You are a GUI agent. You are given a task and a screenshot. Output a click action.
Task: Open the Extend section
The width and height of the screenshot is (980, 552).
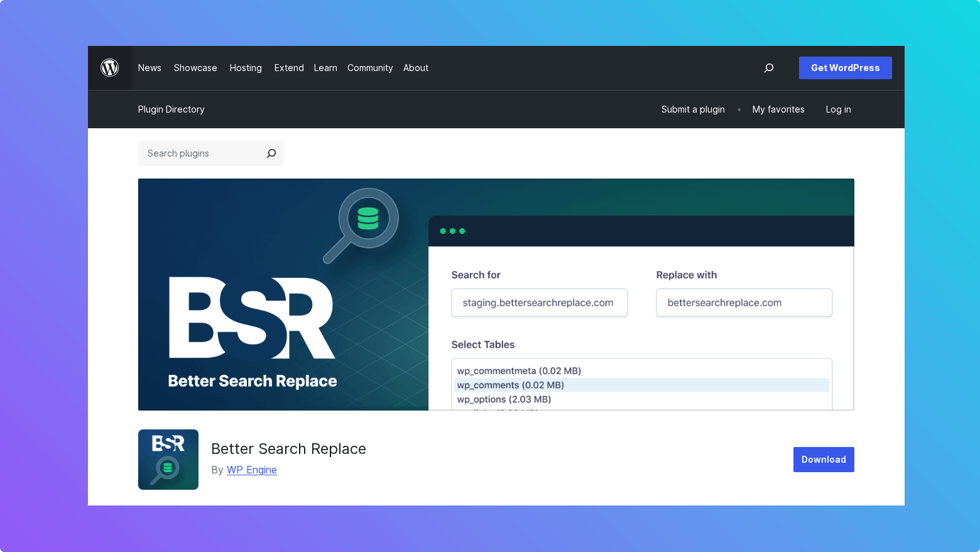289,67
